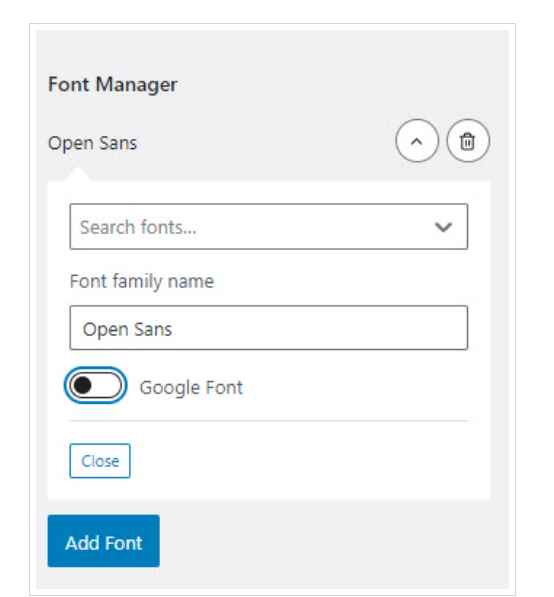Enable Google Font via its label
The height and width of the screenshot is (597, 554).
(191, 388)
